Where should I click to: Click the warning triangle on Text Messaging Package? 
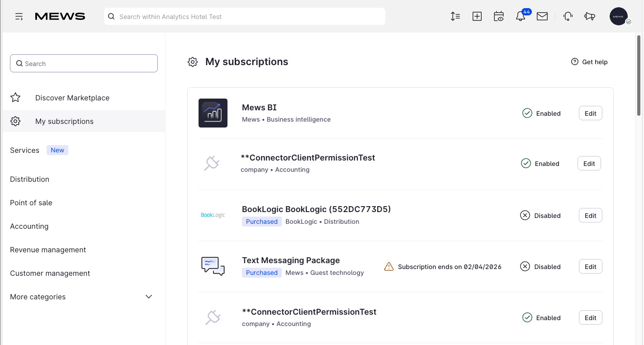tap(389, 266)
